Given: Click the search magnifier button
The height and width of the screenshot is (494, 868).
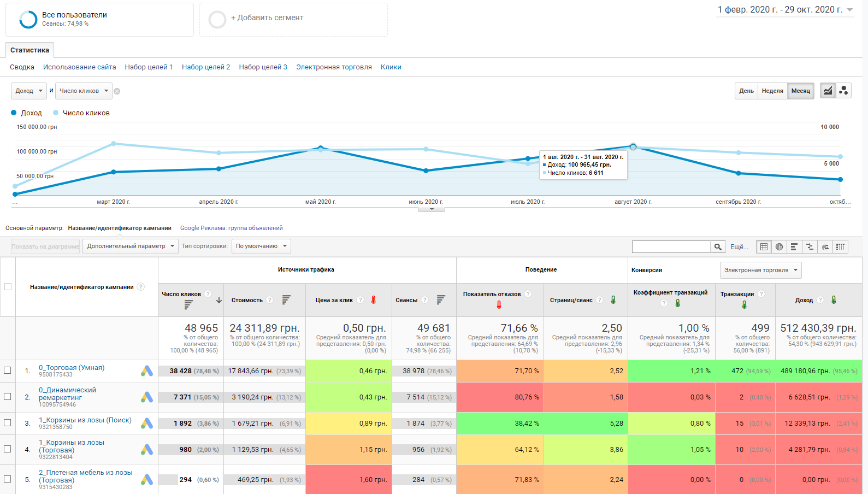Looking at the screenshot, I should point(718,247).
